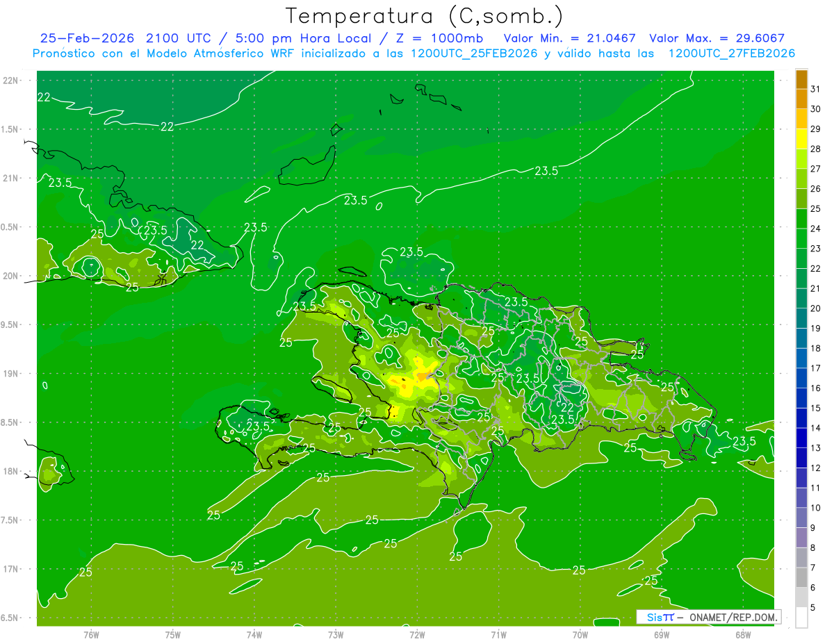This screenshot has height=644, width=834.
Task: Click the legend value '31'
Action: [x=815, y=89]
